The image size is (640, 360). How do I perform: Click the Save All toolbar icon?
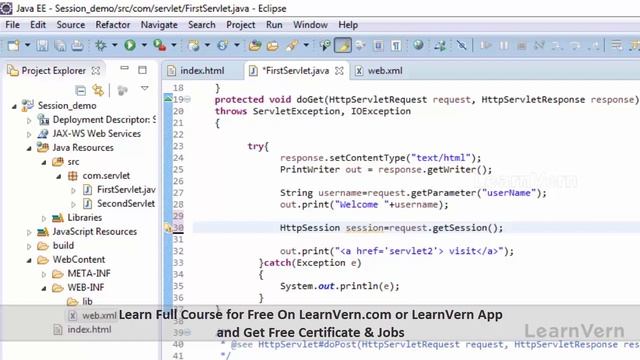click(60, 45)
